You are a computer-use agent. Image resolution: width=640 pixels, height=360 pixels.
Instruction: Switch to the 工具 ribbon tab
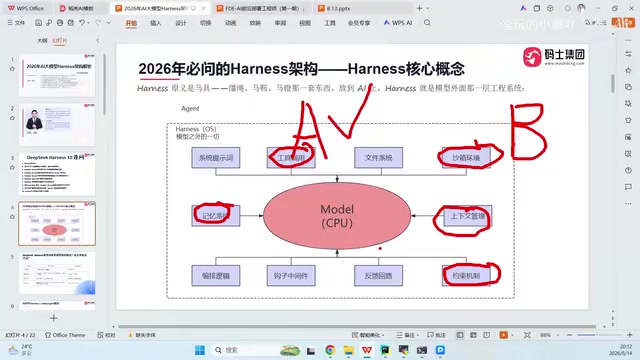coord(330,23)
